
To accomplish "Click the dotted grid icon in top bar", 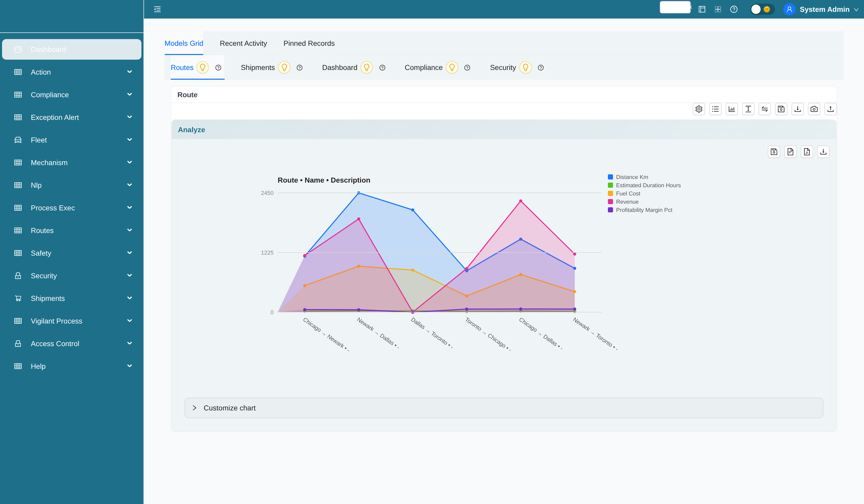I will [718, 9].
